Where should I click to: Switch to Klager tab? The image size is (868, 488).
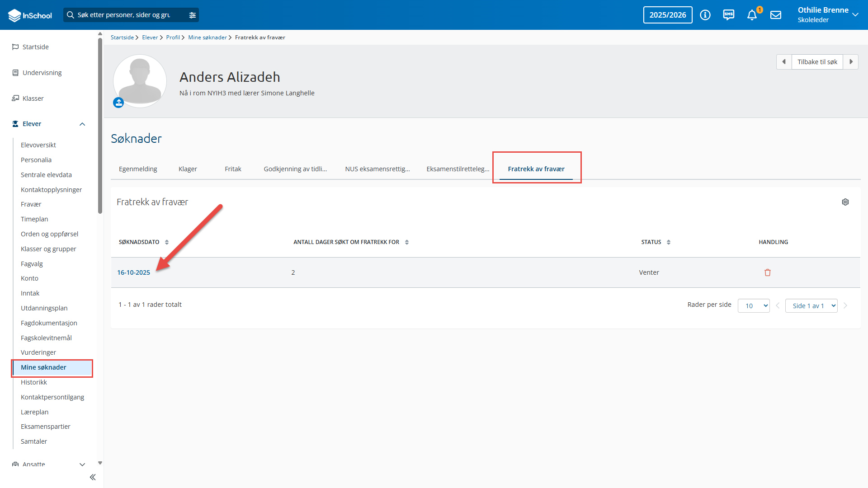tap(188, 169)
